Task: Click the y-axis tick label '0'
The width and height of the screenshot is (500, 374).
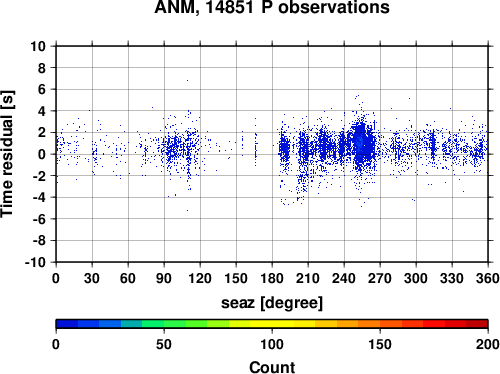Action: coord(42,154)
